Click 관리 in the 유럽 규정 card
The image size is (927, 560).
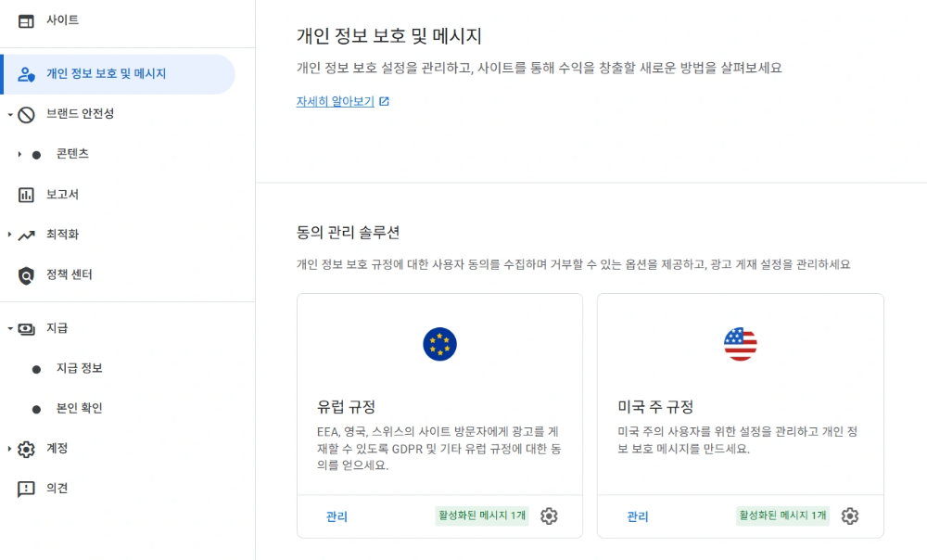[337, 516]
